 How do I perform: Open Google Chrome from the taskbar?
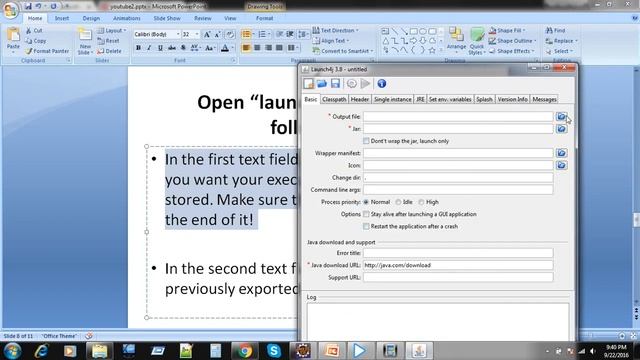(x=244, y=351)
